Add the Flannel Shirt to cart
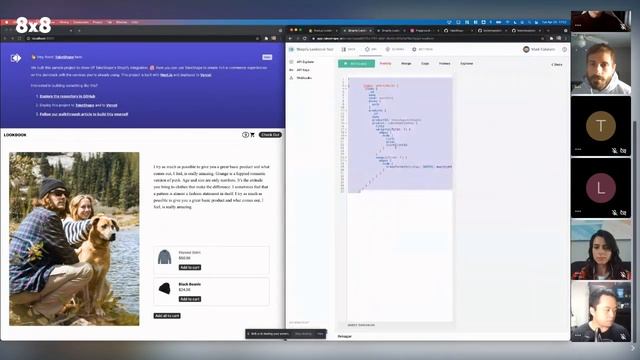This screenshot has width=640, height=360. pos(190,267)
